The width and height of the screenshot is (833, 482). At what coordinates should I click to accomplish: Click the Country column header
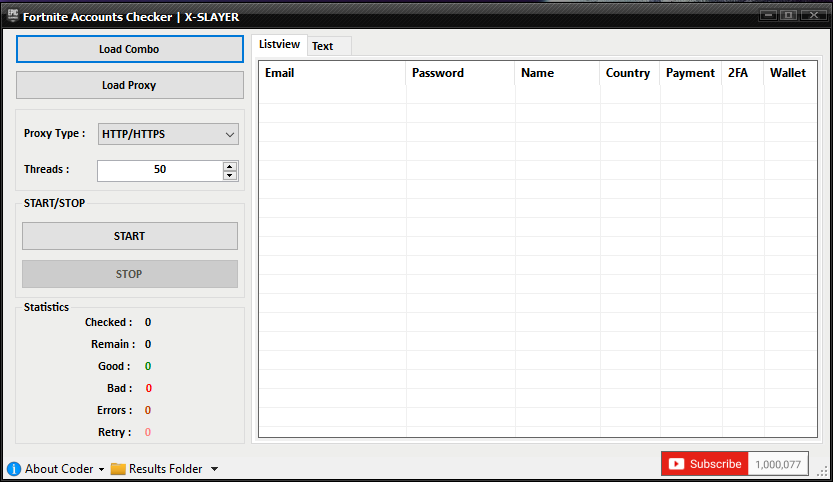630,73
